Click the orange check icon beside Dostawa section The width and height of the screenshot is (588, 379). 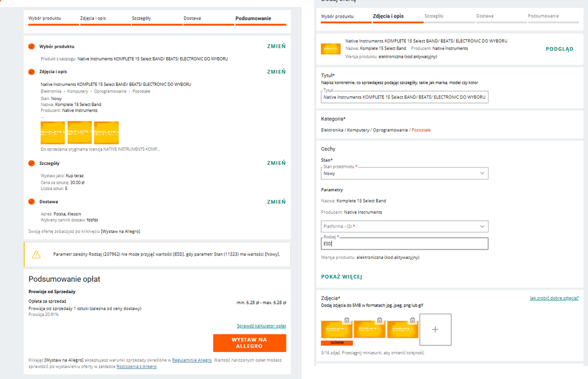(32, 202)
